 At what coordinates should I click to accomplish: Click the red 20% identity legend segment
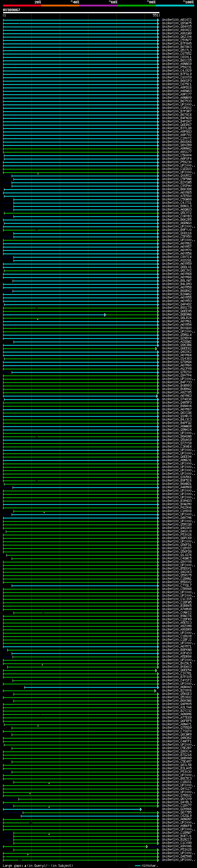(22, 6)
